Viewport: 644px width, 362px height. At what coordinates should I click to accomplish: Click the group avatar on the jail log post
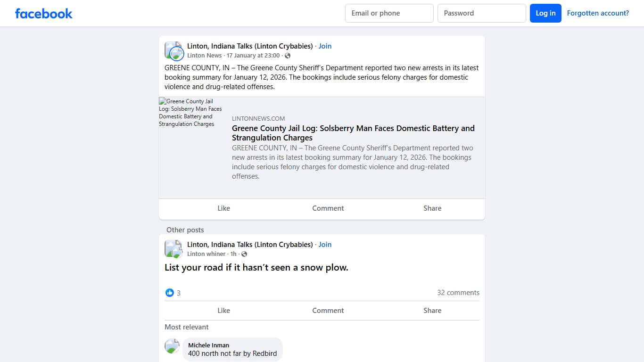(x=173, y=50)
